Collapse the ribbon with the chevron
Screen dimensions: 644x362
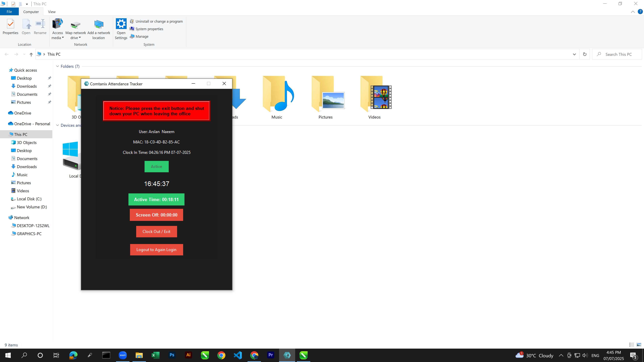tap(633, 12)
